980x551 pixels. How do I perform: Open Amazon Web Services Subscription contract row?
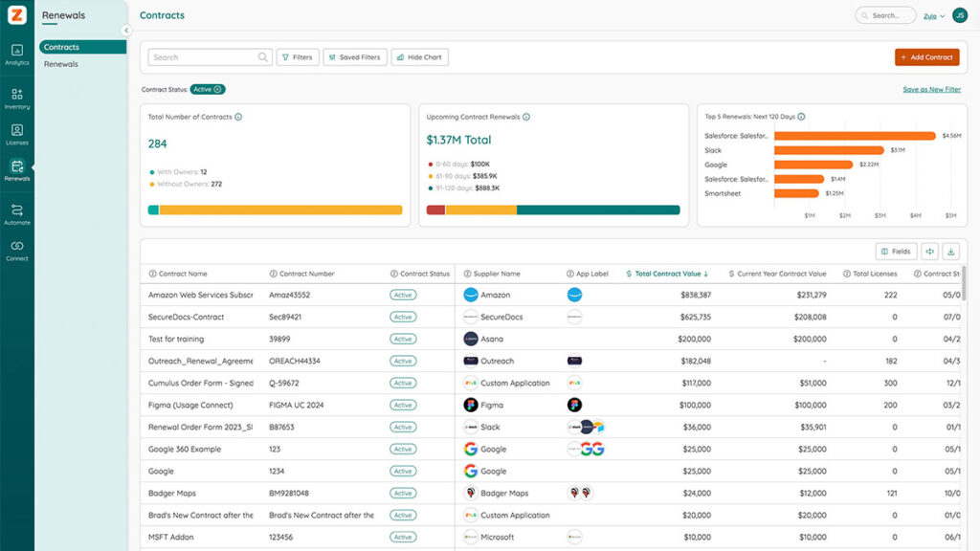[x=201, y=295]
